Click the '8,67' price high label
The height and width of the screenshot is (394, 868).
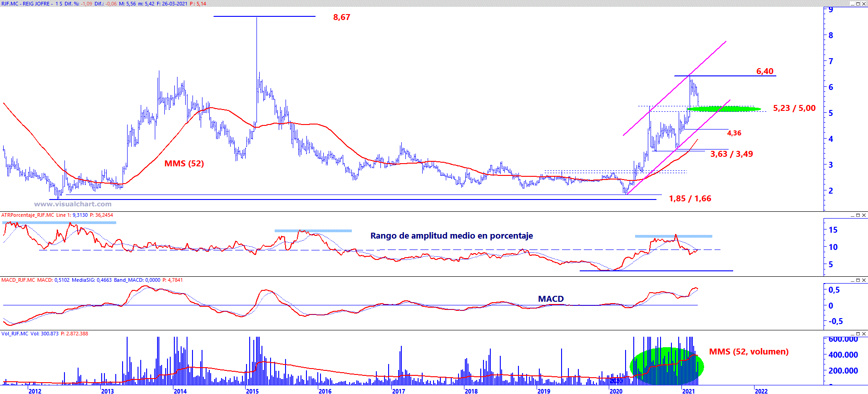(x=342, y=17)
